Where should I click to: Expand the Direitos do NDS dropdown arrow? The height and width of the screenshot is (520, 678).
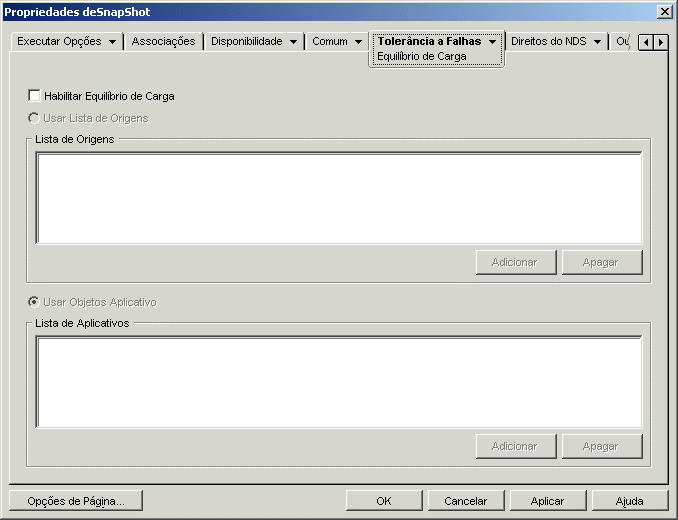598,42
